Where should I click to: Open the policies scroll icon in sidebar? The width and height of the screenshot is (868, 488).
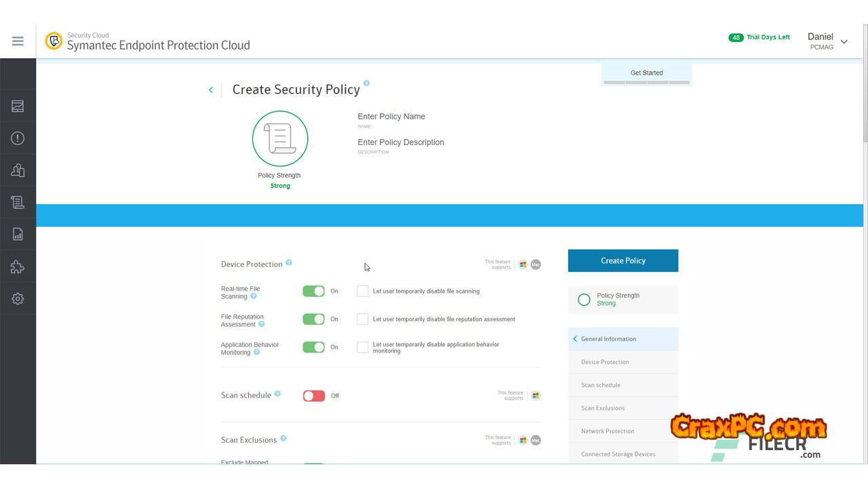18,202
